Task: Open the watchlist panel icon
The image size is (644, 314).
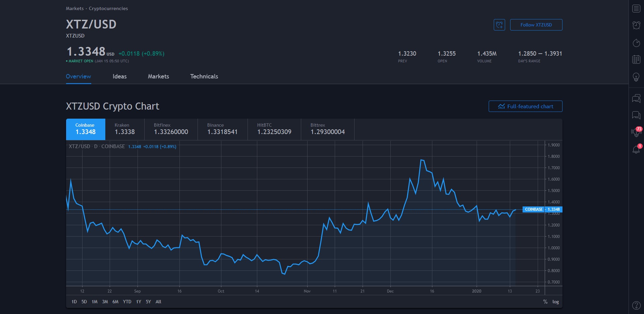Action: click(x=636, y=8)
